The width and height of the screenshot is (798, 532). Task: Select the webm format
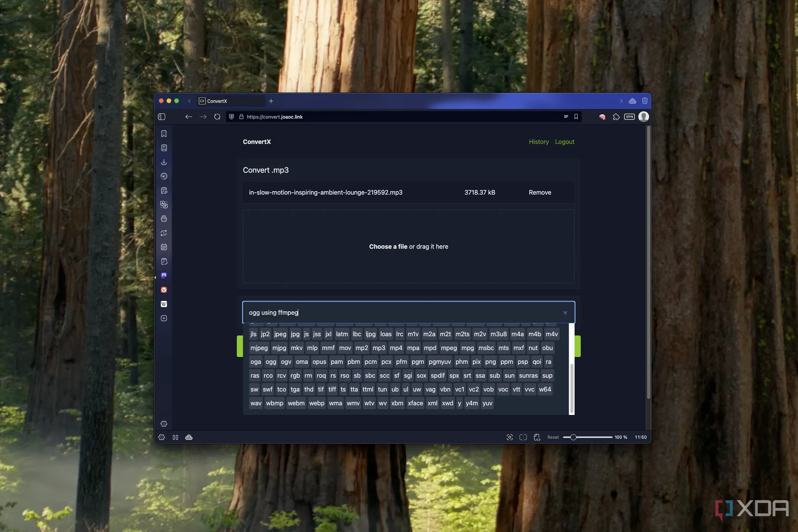pos(296,403)
